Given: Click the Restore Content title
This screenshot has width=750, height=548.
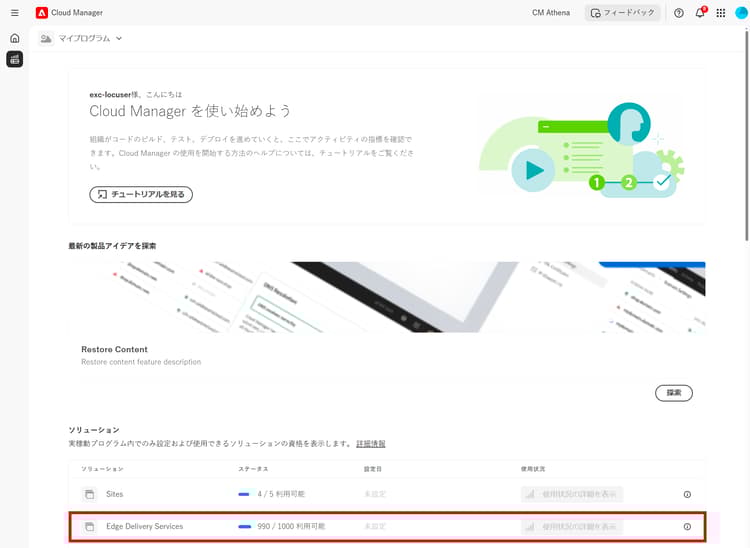Looking at the screenshot, I should coord(114,349).
